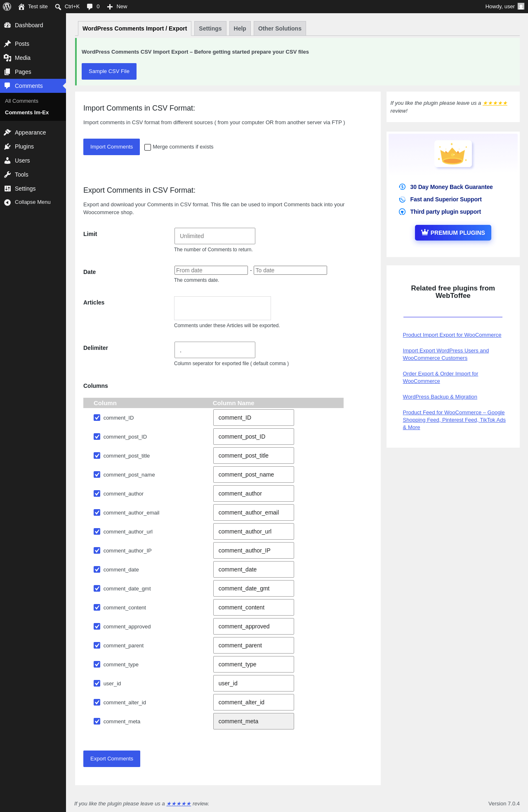This screenshot has height=812, width=528.
Task: Edit the comment_post_title column name field
Action: click(x=254, y=456)
